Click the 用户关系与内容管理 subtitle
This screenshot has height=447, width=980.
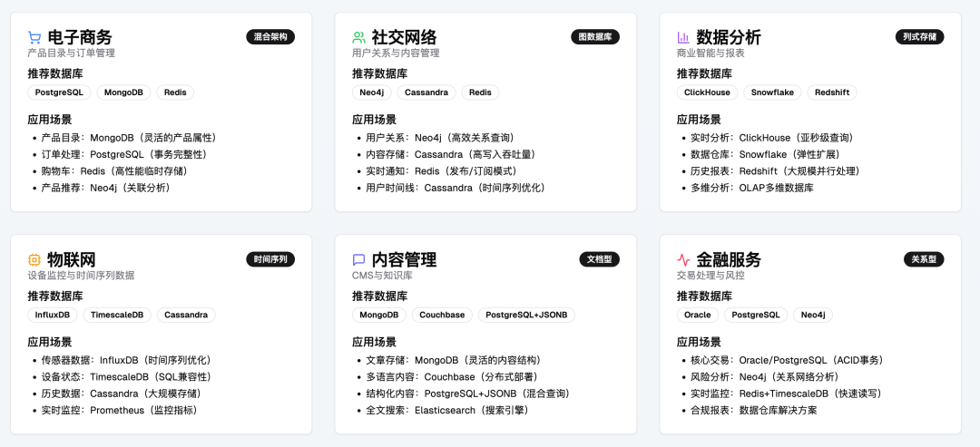click(396, 53)
